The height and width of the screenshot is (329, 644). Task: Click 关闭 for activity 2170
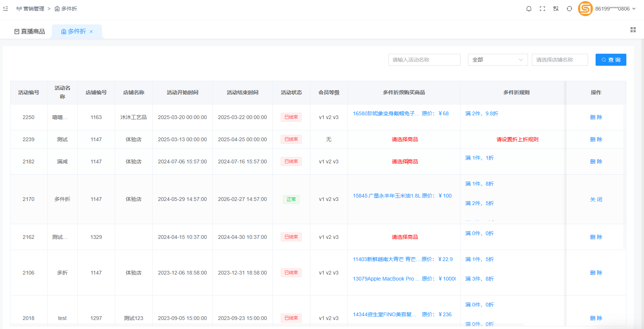[x=596, y=199]
